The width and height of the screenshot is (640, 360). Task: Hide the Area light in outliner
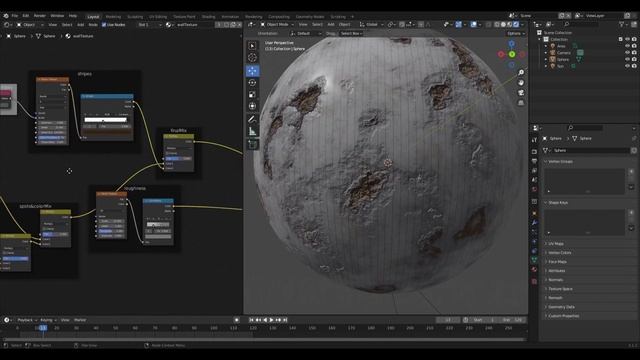(x=627, y=46)
